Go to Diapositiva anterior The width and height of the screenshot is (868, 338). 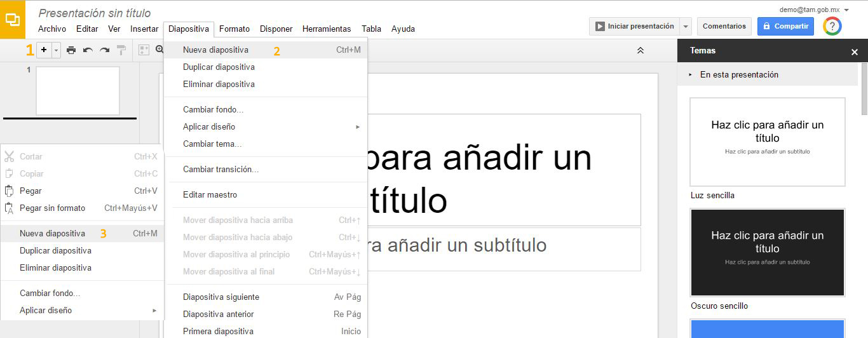pos(266,314)
